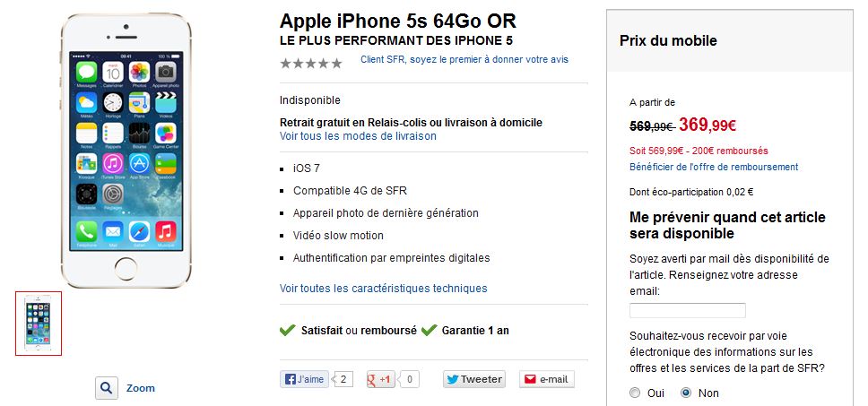Click the large iPhone 5s product image
This screenshot has height=406, width=868.
126,151
